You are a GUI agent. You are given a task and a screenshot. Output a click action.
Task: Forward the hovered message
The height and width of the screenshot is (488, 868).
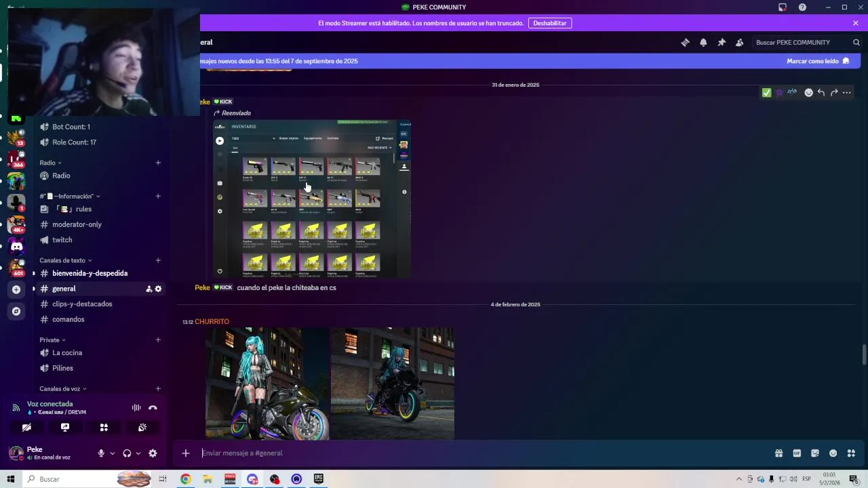(834, 93)
